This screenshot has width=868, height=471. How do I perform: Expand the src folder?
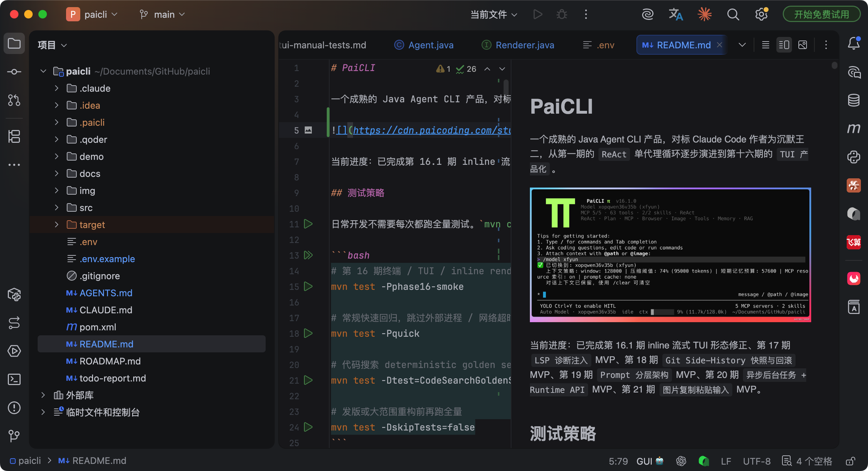point(56,207)
